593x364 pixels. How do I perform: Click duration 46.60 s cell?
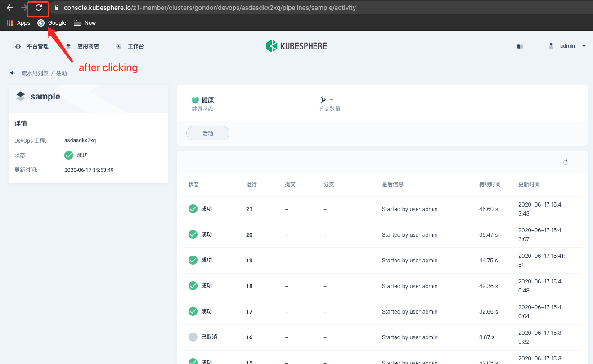click(x=489, y=209)
